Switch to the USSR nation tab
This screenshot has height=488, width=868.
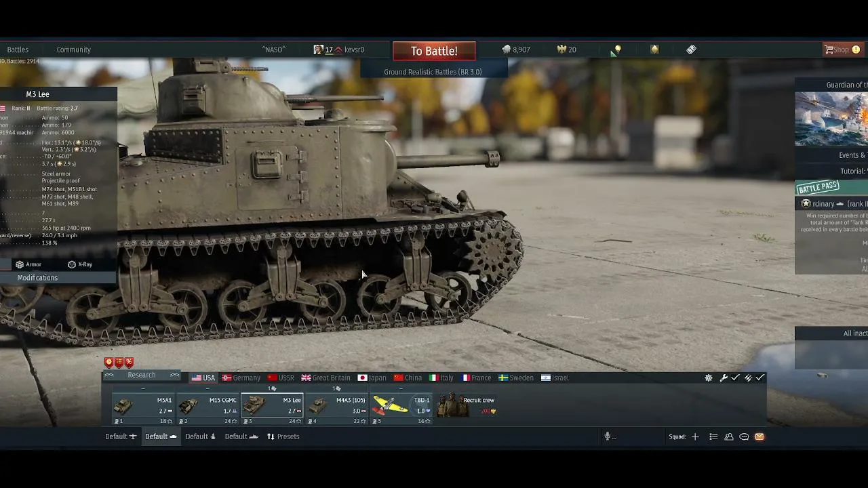[281, 378]
